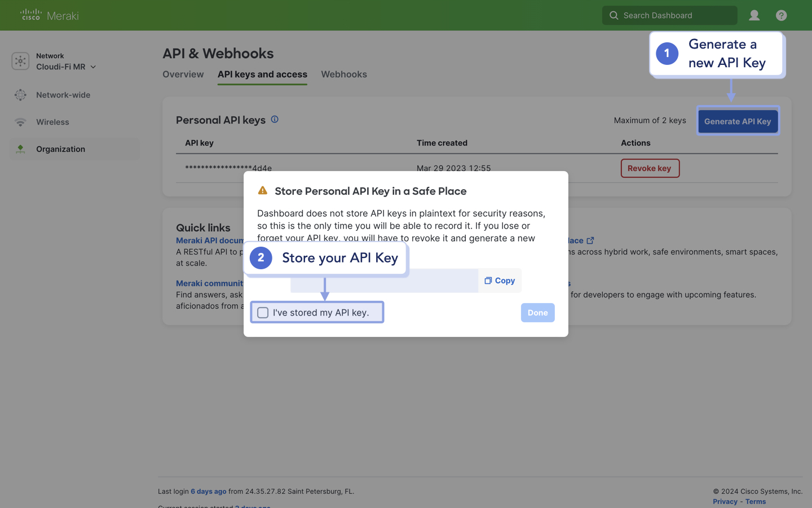
Task: Click the Cisco Meraki logo
Action: [48, 15]
